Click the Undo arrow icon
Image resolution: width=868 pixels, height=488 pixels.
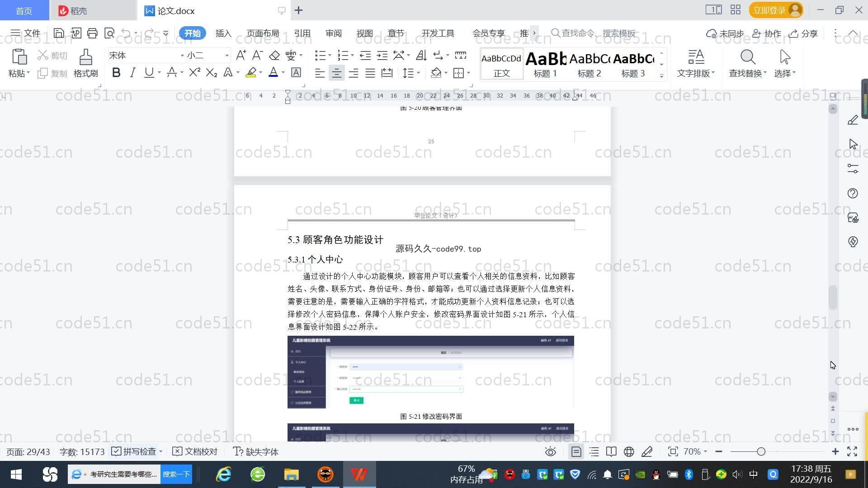[126, 33]
